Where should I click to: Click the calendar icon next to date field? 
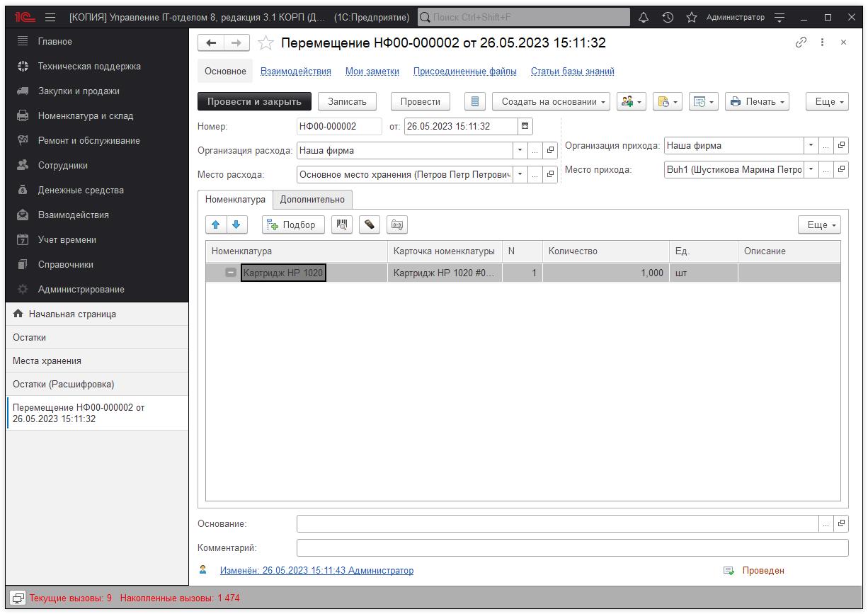pos(525,127)
